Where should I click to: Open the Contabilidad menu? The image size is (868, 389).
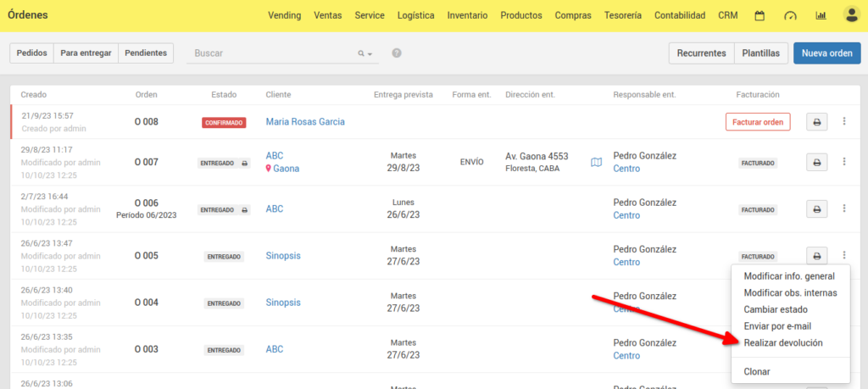point(680,15)
